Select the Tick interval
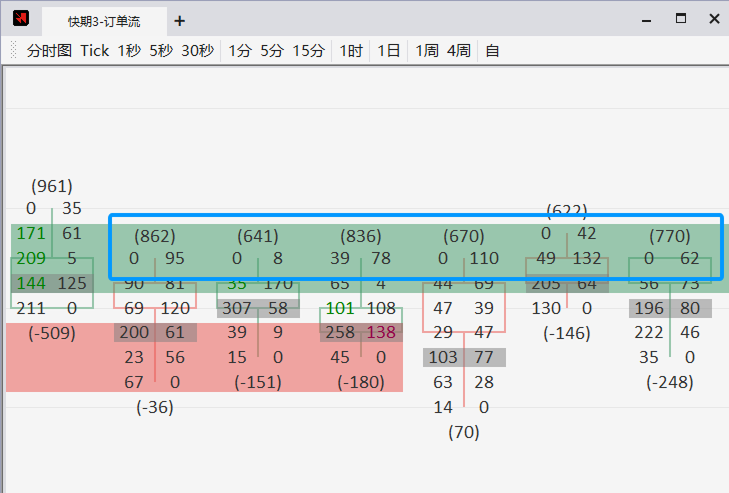Screen dimensions: 729x493 point(95,51)
